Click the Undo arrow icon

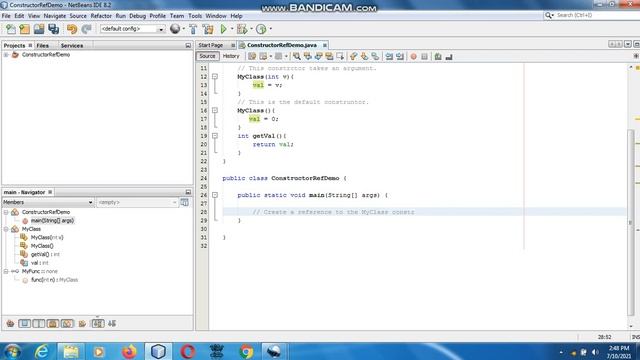[72, 29]
